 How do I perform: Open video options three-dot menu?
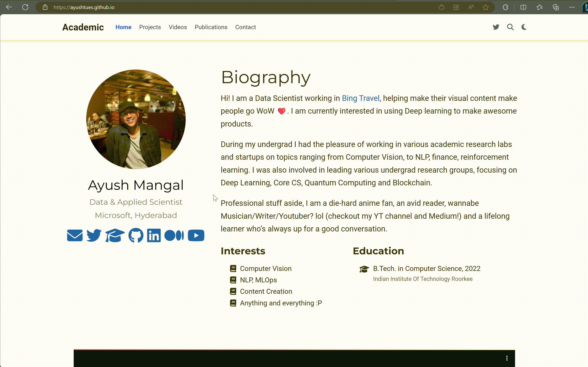(x=507, y=358)
